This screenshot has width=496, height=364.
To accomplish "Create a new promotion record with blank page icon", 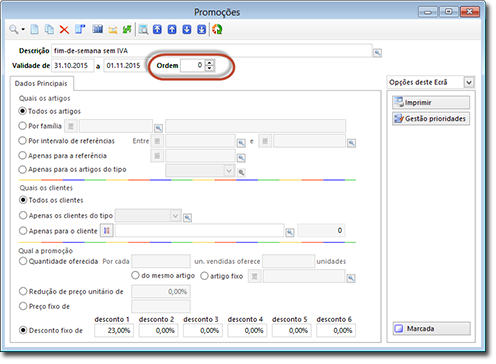I will pos(34,29).
